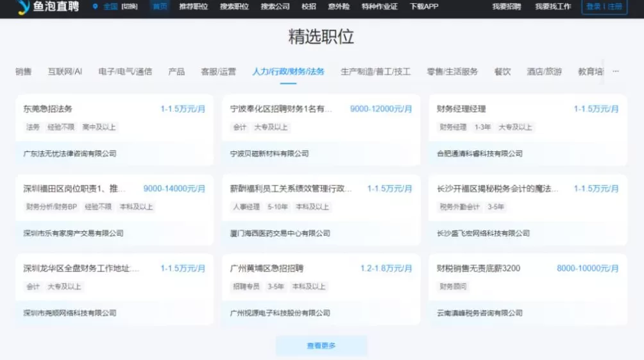Select the 客服/运营 category tab
The height and width of the screenshot is (360, 644).
pyautogui.click(x=219, y=71)
